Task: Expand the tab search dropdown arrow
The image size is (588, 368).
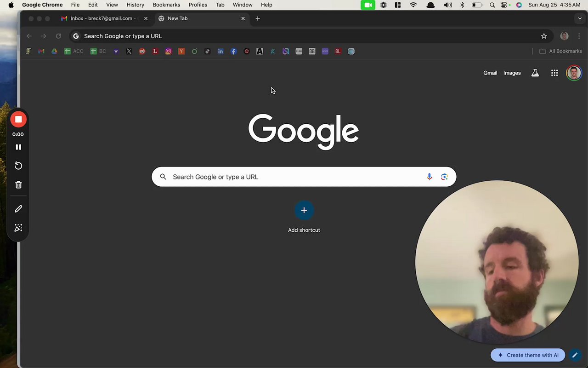Action: pyautogui.click(x=580, y=18)
